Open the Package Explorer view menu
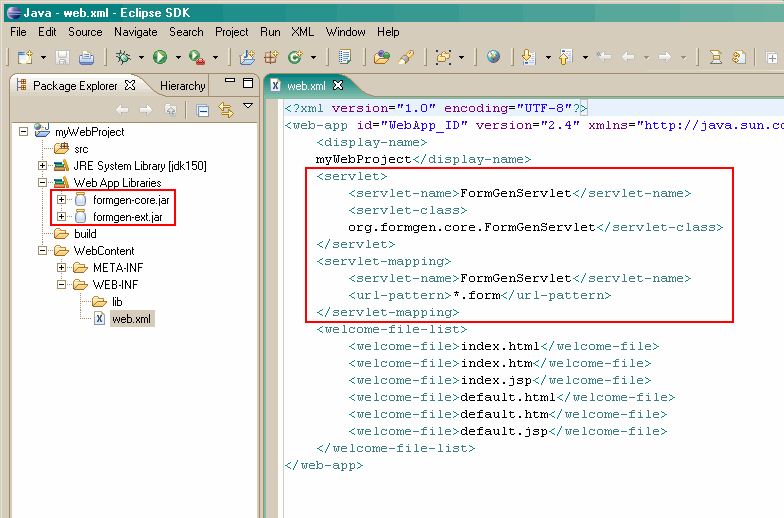Image resolution: width=784 pixels, height=518 pixels. pyautogui.click(x=248, y=108)
